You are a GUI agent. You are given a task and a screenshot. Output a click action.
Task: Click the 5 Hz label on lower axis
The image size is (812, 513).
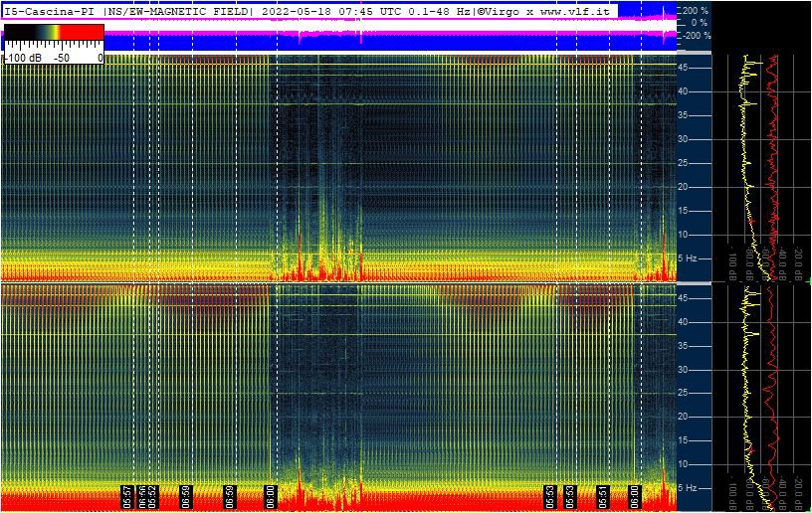point(688,488)
